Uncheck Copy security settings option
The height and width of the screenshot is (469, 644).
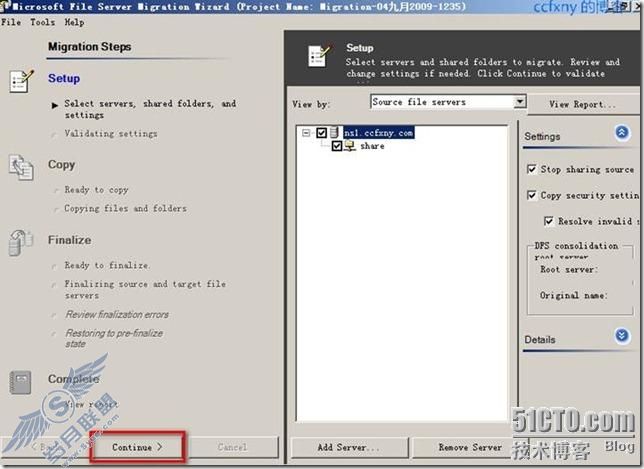[x=531, y=195]
